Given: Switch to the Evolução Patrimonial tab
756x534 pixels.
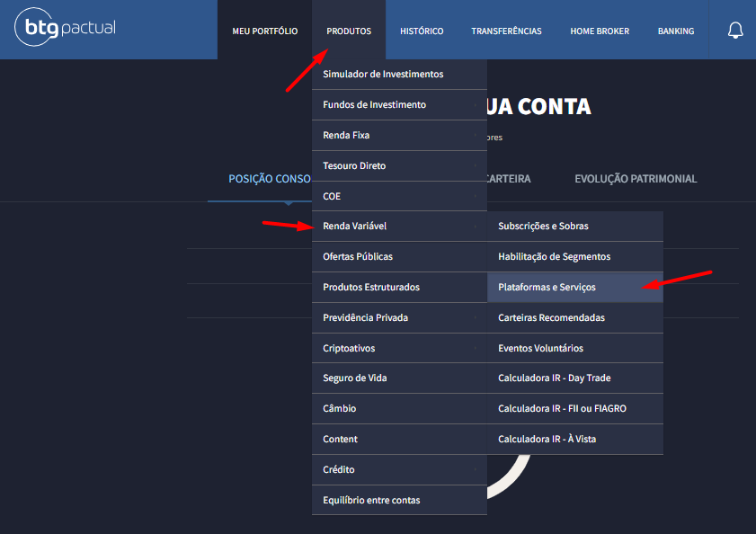Looking at the screenshot, I should [636, 179].
